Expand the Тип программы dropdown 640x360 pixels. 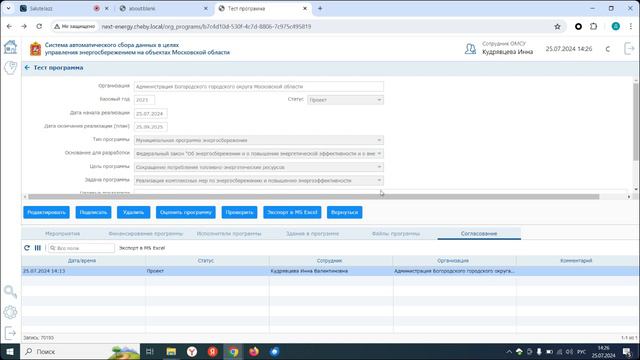point(379,140)
